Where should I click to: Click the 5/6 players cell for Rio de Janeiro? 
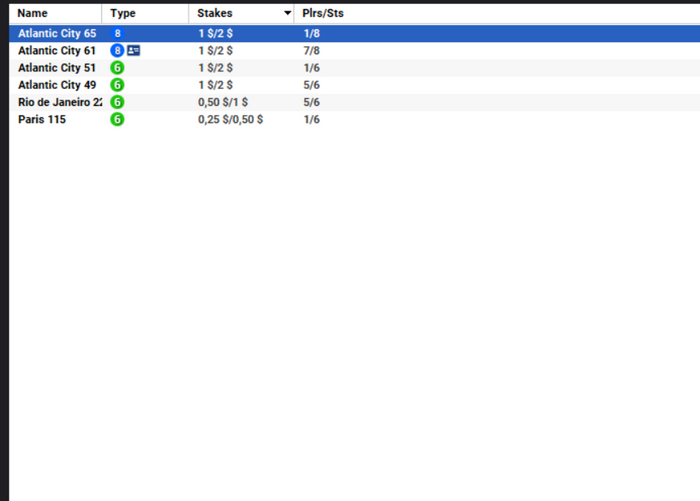(312, 102)
